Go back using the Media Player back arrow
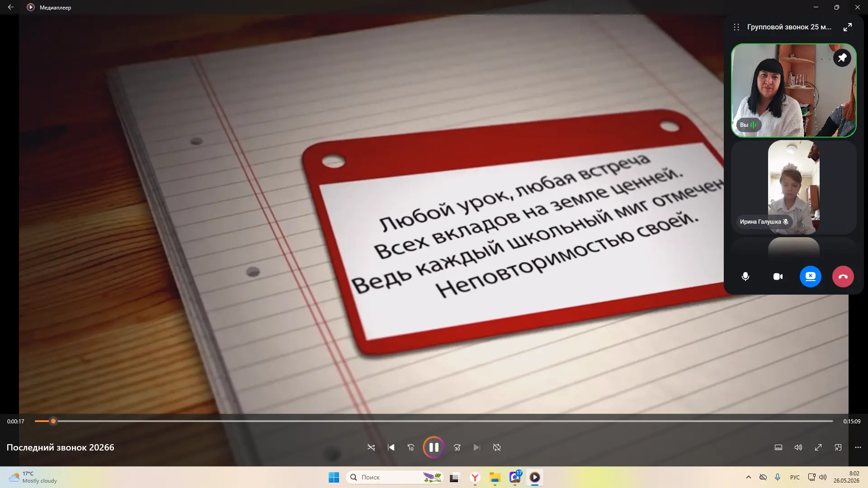 click(10, 7)
